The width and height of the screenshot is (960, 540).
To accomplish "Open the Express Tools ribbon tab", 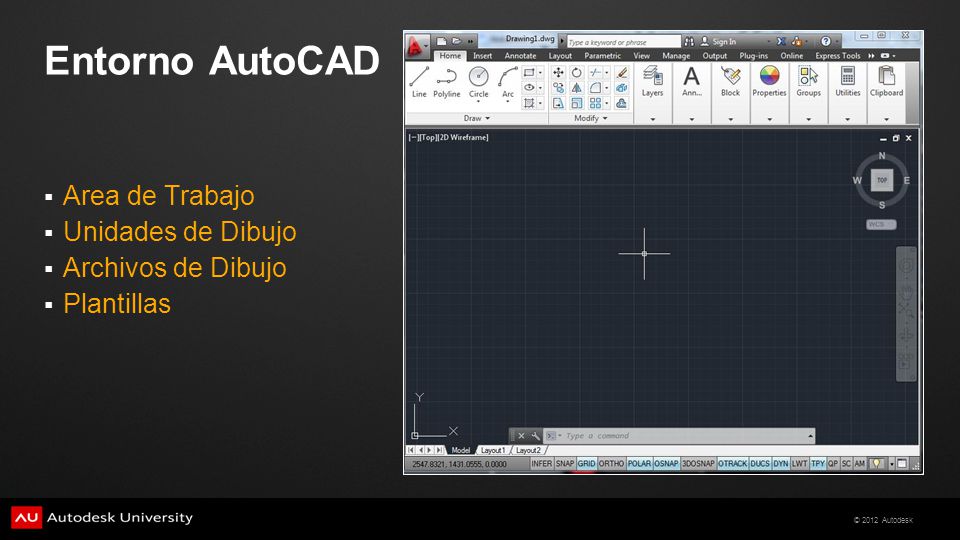I will pyautogui.click(x=838, y=56).
